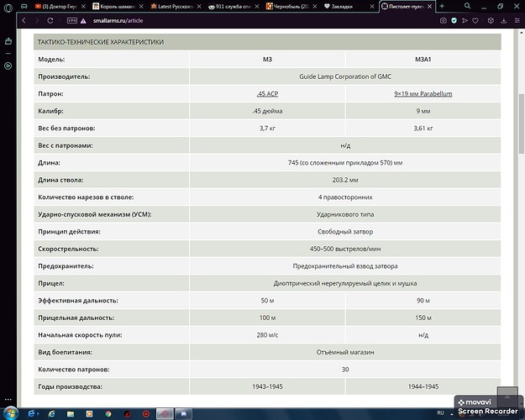Click the scroll-to-top arrow button
The height and width of the screenshot is (420, 525).
coord(507,396)
